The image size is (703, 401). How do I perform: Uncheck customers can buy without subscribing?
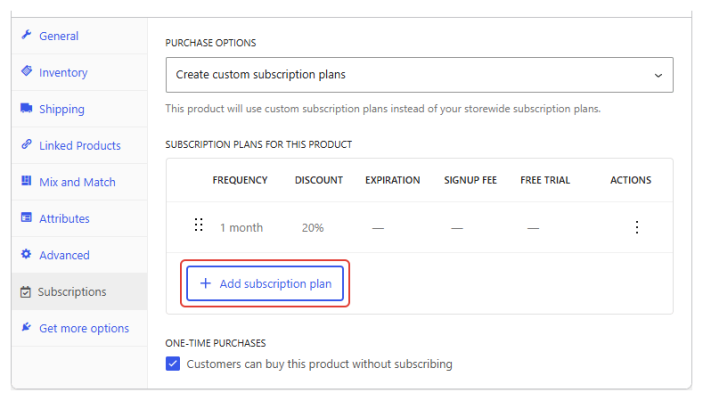(173, 364)
